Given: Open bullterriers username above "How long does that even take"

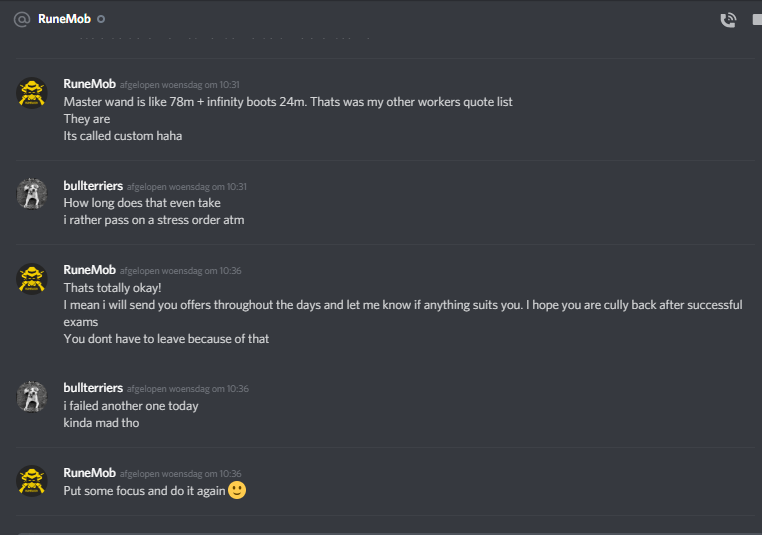Looking at the screenshot, I should [x=93, y=185].
